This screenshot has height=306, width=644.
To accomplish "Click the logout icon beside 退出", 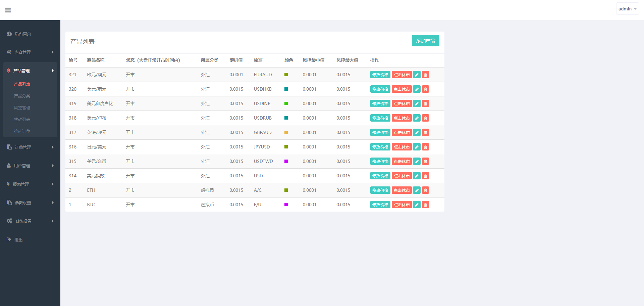I will (x=9, y=239).
